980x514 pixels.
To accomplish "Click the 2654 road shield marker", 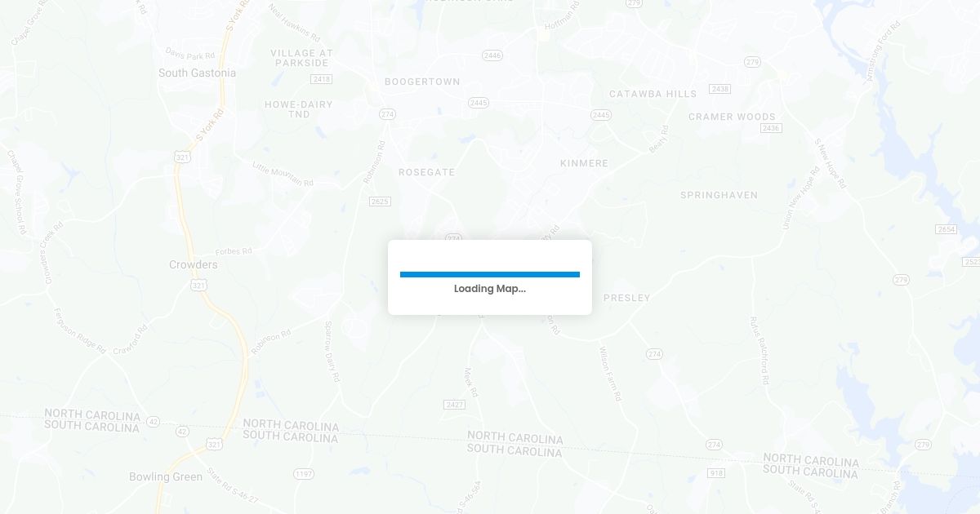I will 947,229.
